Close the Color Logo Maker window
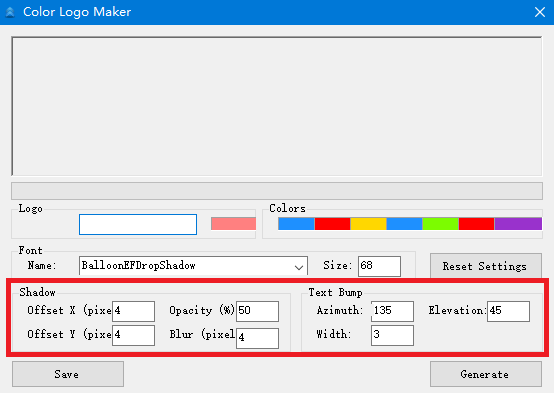Image resolution: width=554 pixels, height=393 pixels. click(540, 12)
